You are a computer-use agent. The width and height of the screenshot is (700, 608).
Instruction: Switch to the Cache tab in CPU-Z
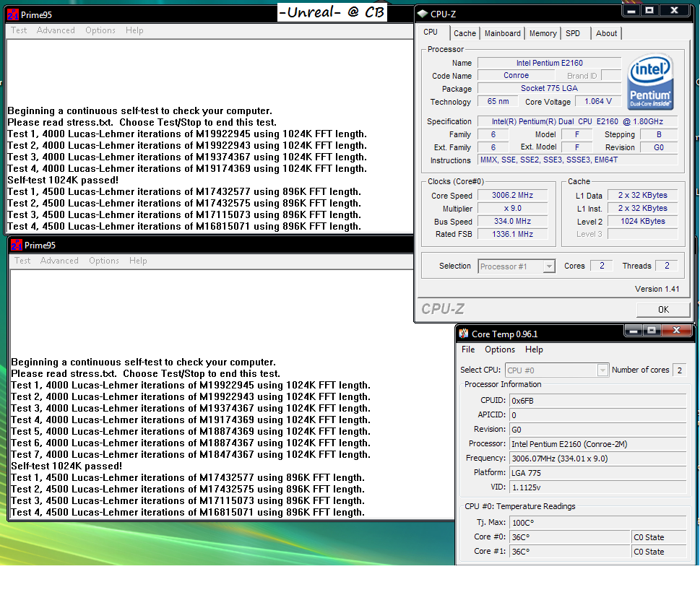tap(464, 33)
